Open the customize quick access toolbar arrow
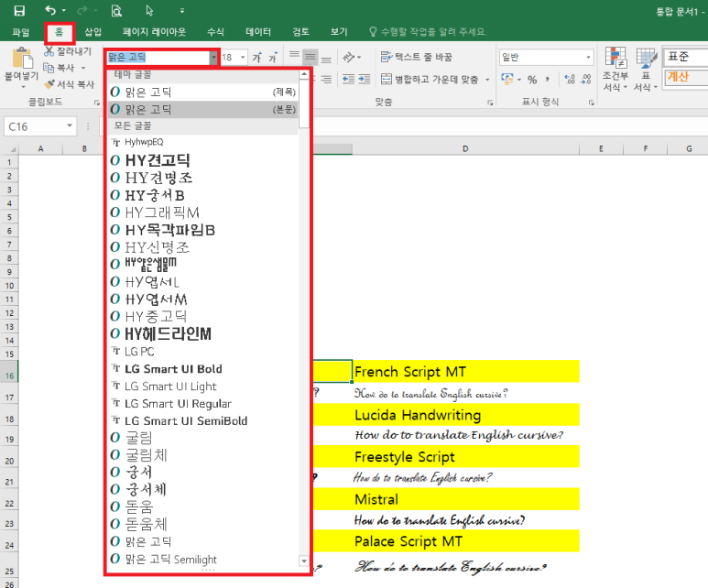Screen dimensions: 708x588 182,10
